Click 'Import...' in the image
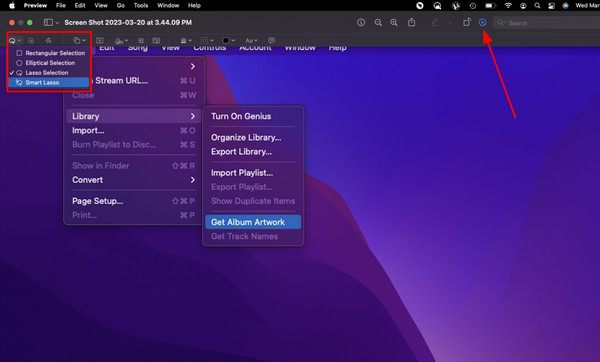Screen dimensions: 600x362 tap(88, 130)
